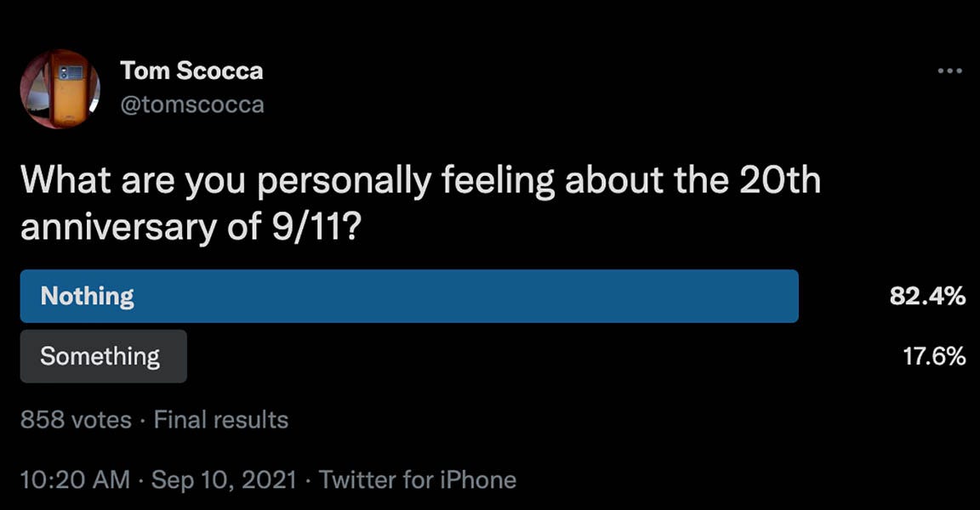Click Tom Scocca's profile avatar

[60, 89]
